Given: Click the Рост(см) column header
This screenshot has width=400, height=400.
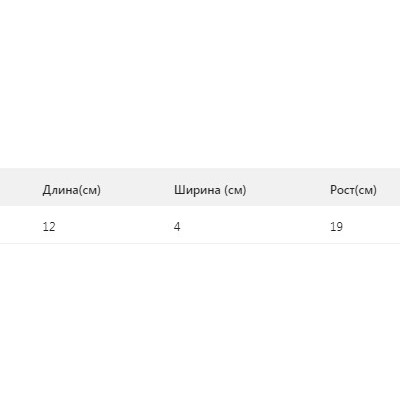Looking at the screenshot, I should [x=353, y=190].
